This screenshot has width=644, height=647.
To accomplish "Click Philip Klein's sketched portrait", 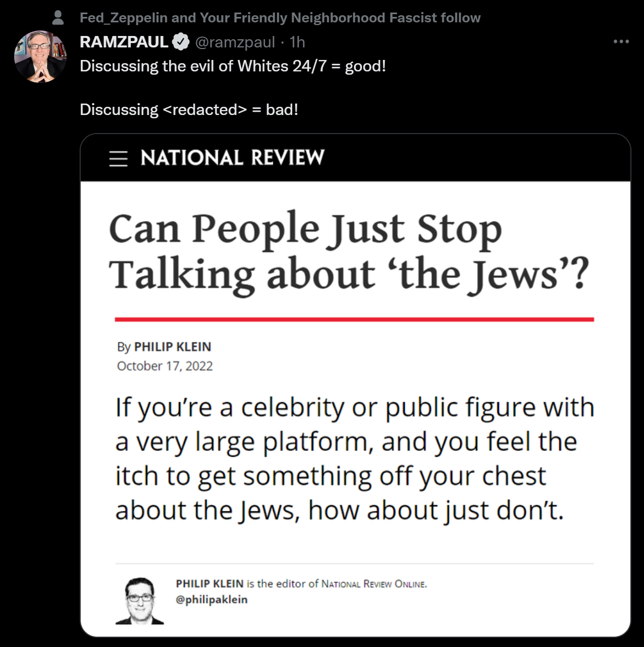I will click(x=140, y=600).
